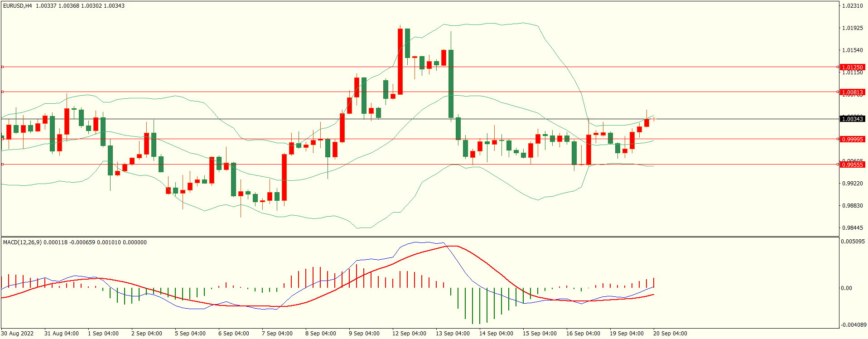The height and width of the screenshot is (339, 868).
Task: Grab the left anchor of the 0.99555 line
Action: coord(2,165)
